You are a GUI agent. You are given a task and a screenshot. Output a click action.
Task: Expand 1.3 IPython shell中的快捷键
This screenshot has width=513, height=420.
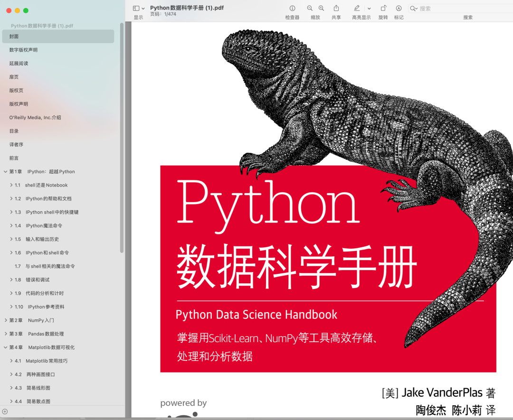pos(11,212)
